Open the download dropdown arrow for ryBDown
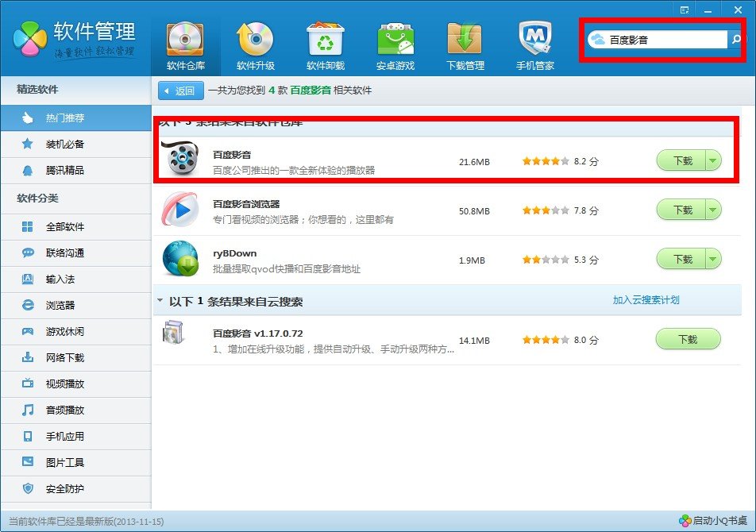The width and height of the screenshot is (756, 532). click(x=711, y=259)
